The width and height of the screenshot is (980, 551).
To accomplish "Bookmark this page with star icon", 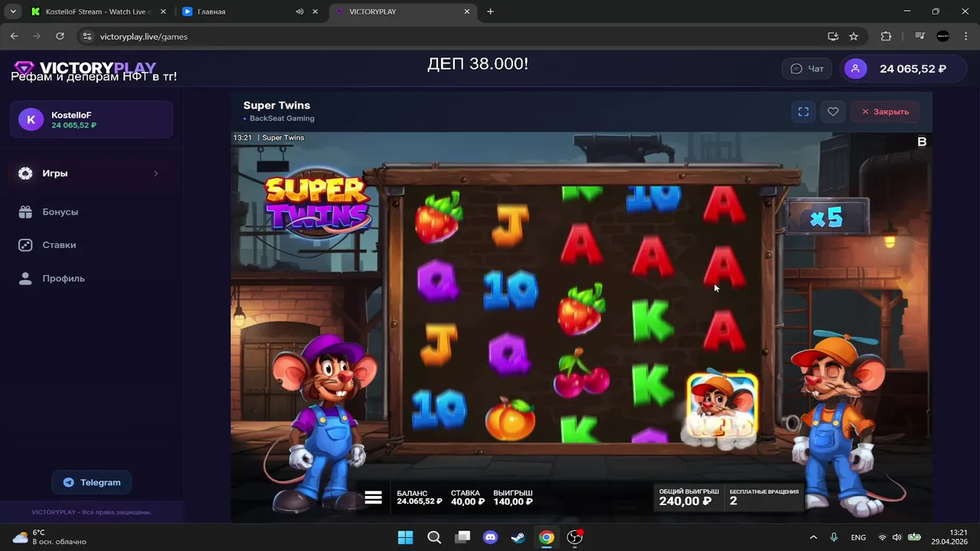I will click(x=854, y=36).
